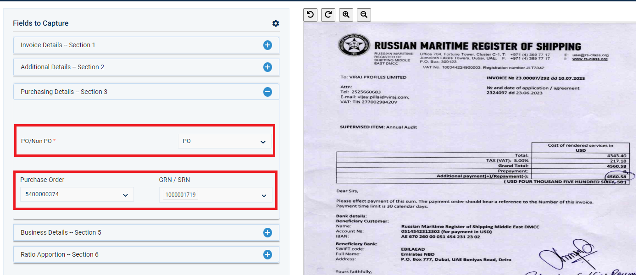644x275 pixels.
Task: Click the Ratio Apportion -- Section 6 header
Action: coord(146,255)
